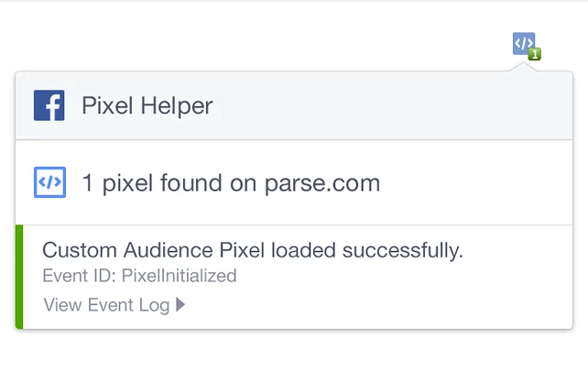This screenshot has height=372, width=588.
Task: Click the PixelInitialized event name
Action: click(180, 276)
